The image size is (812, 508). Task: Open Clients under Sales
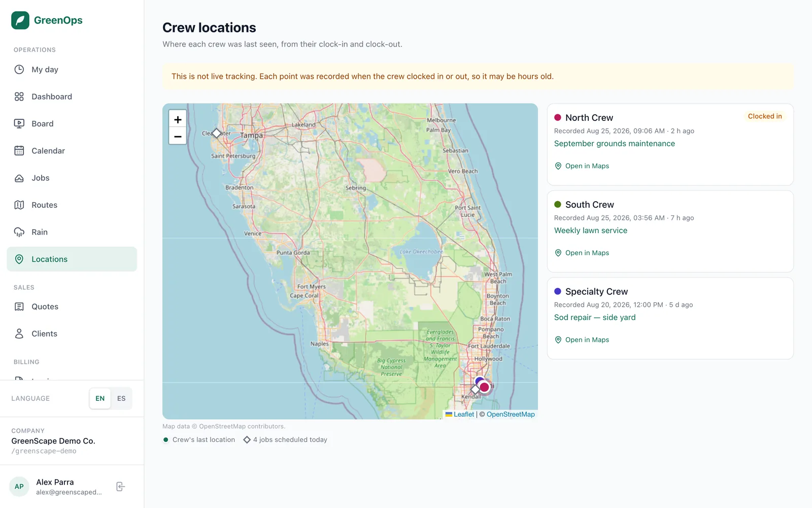[72, 334]
